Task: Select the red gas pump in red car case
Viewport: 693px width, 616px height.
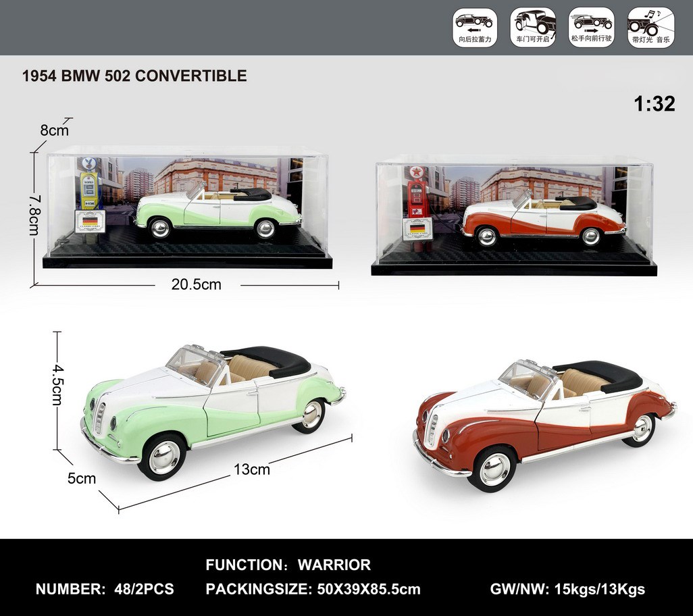Action: pos(417,197)
